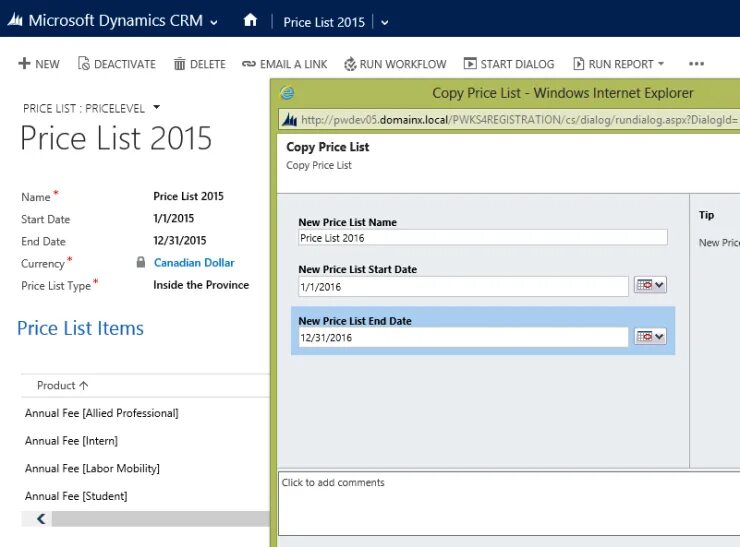Viewport: 740px width, 547px height.
Task: Click the chain link Email icon
Action: click(249, 64)
